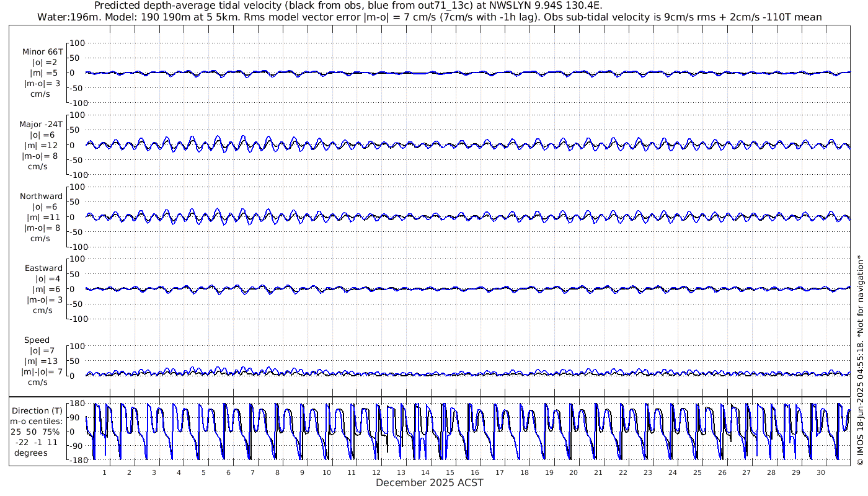Click day '30' on the date axis
This screenshot has height=496, width=868.
tap(821, 472)
